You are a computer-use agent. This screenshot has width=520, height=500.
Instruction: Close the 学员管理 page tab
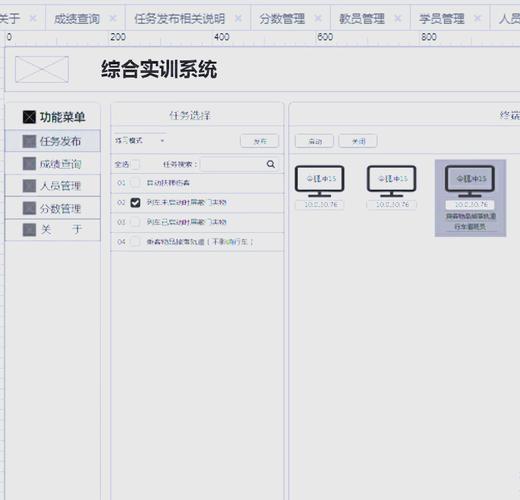point(477,18)
